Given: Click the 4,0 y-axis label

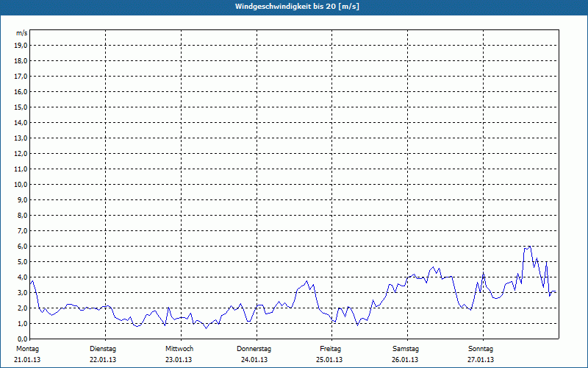Looking at the screenshot, I should pyautogui.click(x=22, y=277).
